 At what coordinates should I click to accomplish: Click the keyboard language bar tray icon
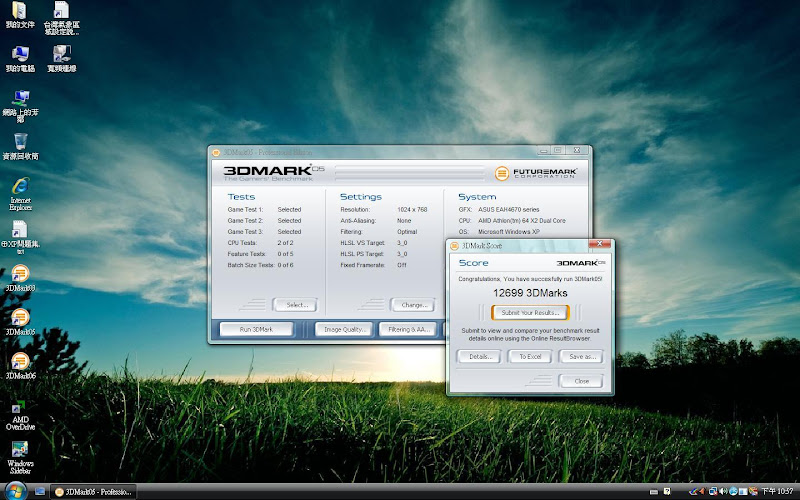click(x=654, y=492)
